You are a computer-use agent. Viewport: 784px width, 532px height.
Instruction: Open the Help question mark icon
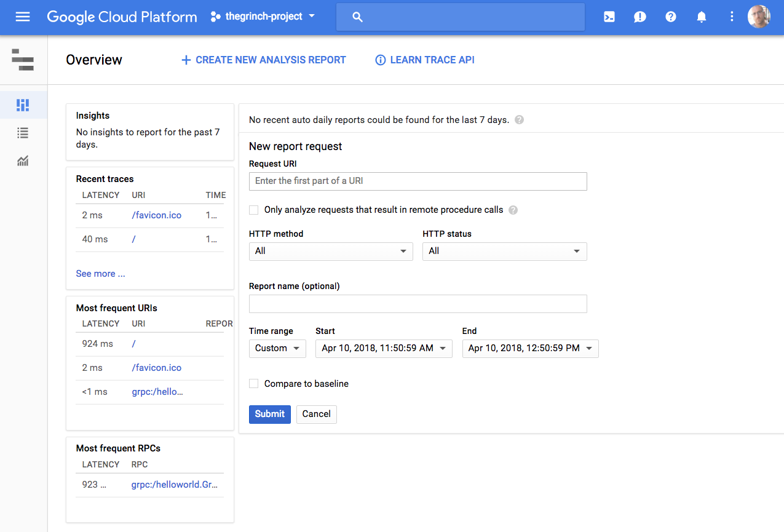(670, 17)
